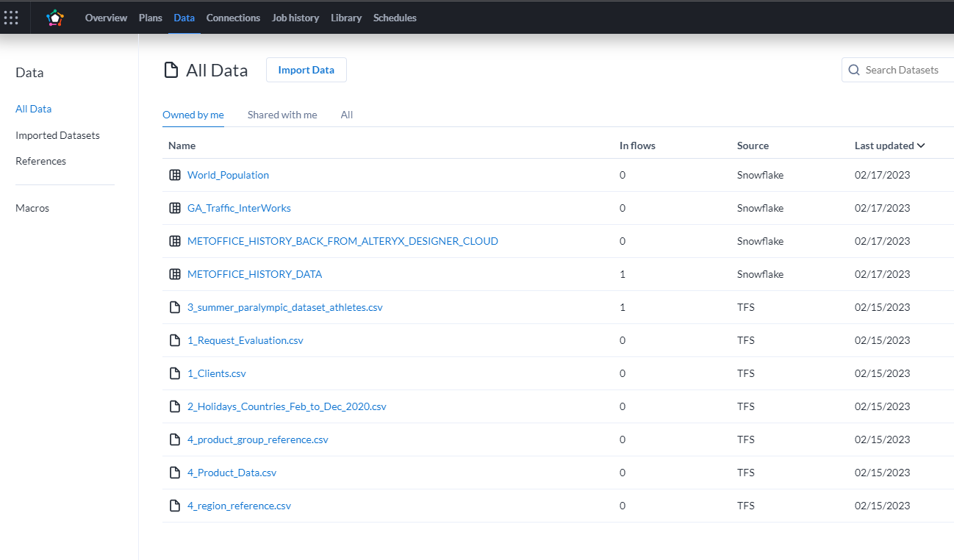Click the file icon beside 1_Clients.csv
Image resolution: width=954 pixels, height=560 pixels.
pos(175,373)
